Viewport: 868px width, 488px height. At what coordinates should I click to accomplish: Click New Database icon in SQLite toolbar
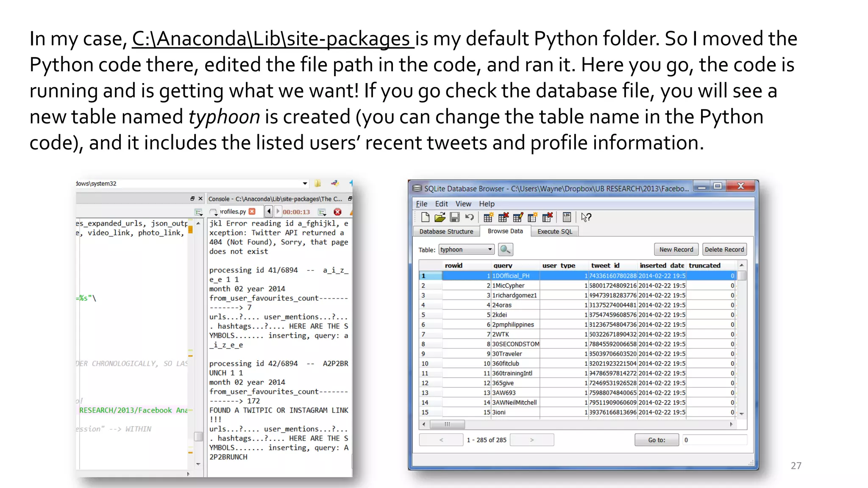tap(425, 217)
